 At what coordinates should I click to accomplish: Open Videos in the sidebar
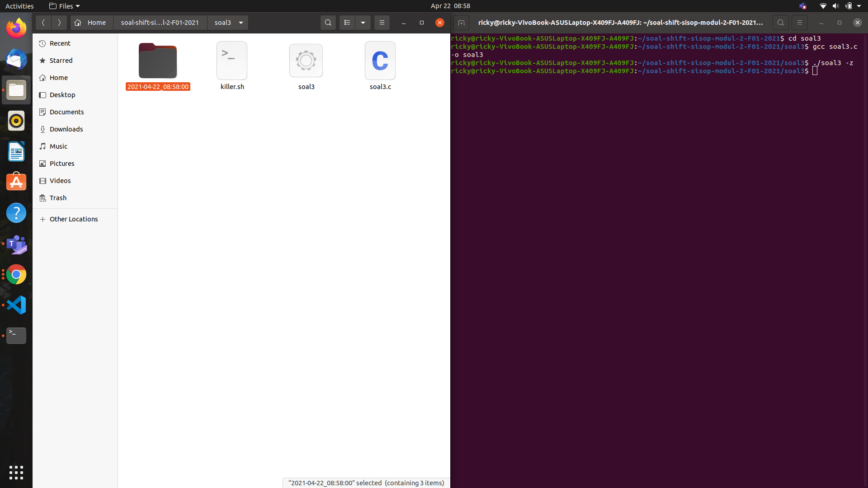[x=75, y=181]
